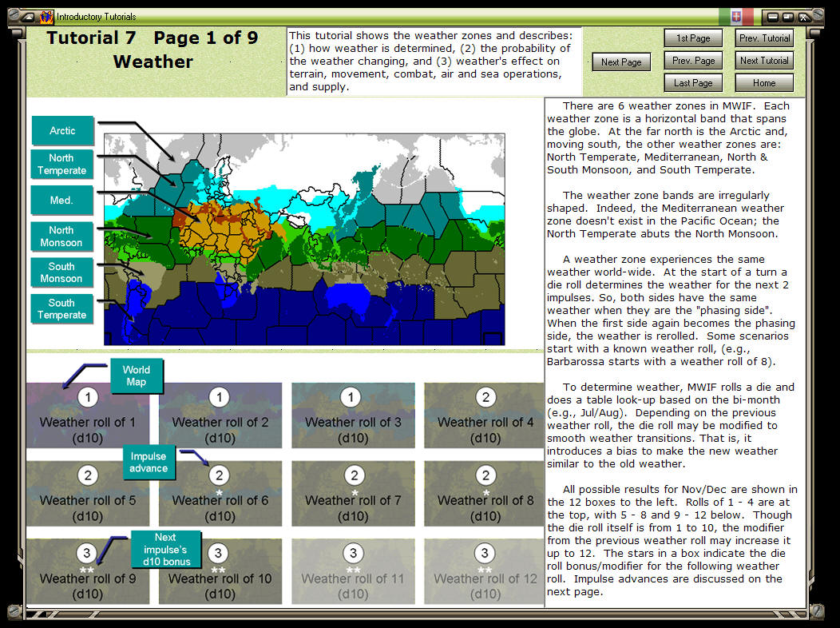Screen dimensions: 840x628
Task: Select the Weather roll of 8 thumbnail
Action: (485, 494)
